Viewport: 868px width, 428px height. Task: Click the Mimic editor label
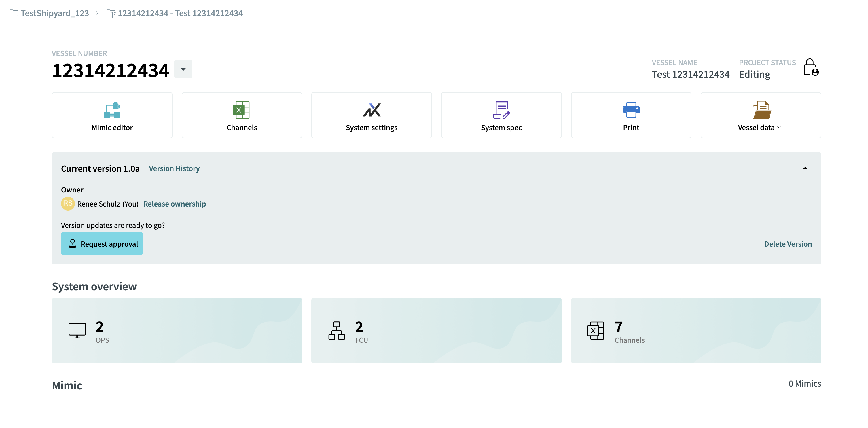point(112,127)
